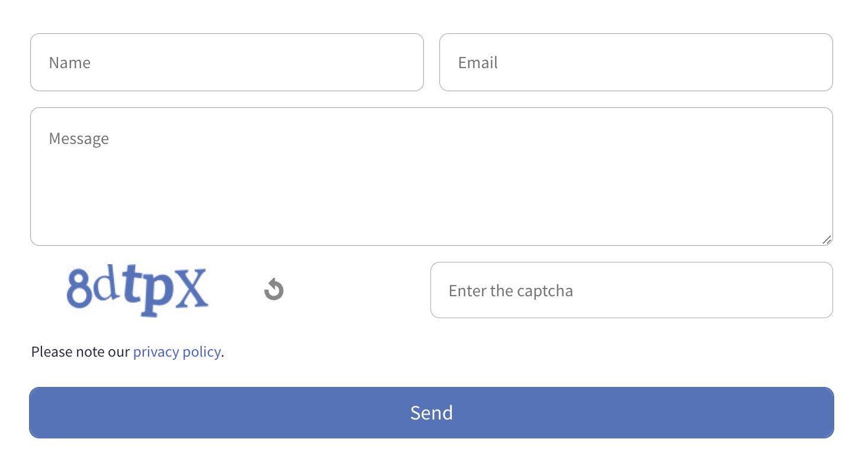868x474 pixels.
Task: Click into the Email field
Action: (635, 62)
